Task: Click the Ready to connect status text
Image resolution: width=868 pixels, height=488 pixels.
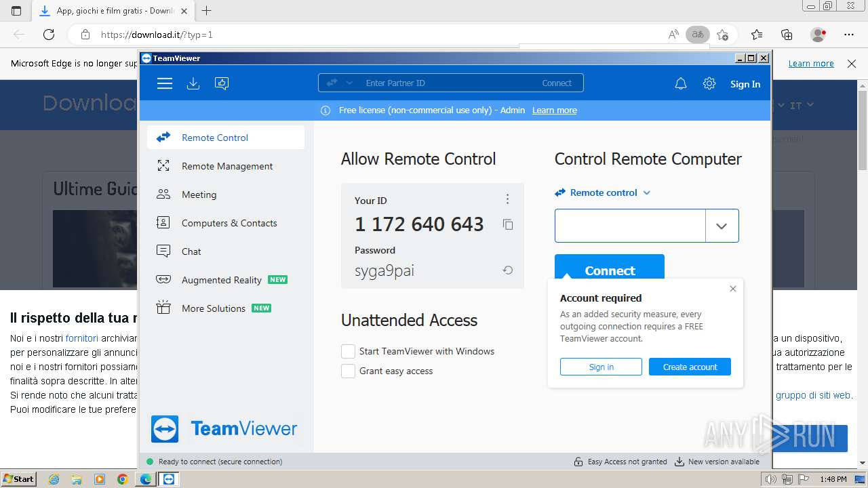Action: [x=220, y=462]
